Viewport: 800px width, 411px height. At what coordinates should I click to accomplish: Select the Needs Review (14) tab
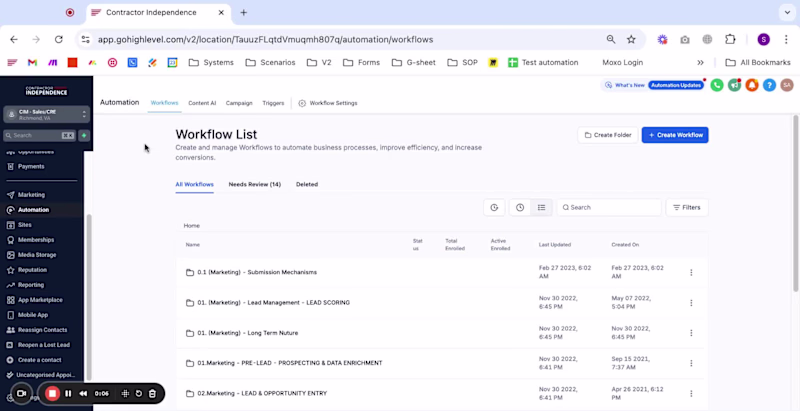255,185
